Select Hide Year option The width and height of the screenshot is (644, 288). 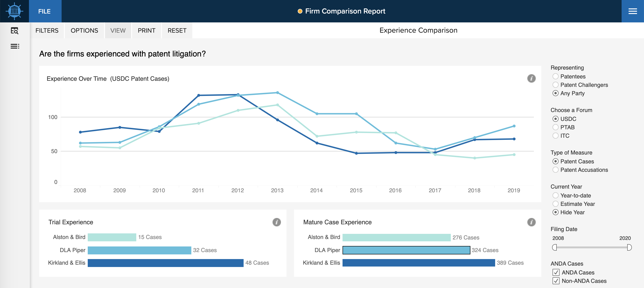tap(556, 212)
